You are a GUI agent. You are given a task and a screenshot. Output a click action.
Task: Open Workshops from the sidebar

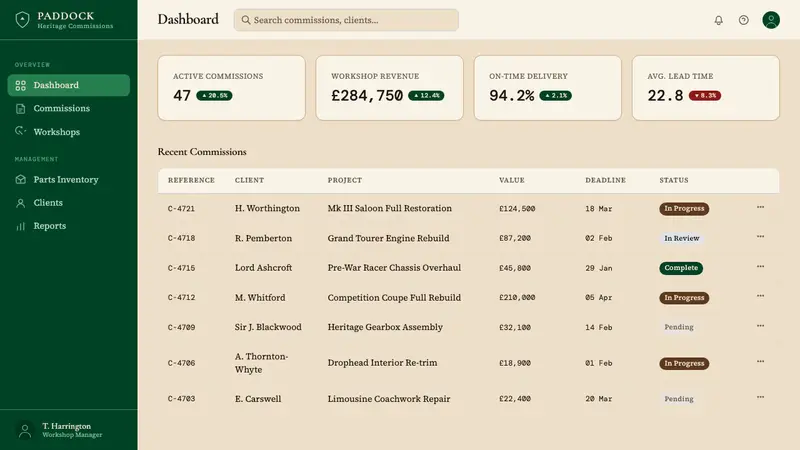click(x=68, y=132)
